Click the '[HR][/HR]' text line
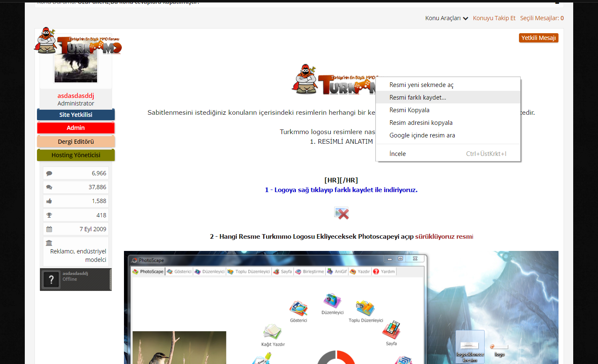The image size is (598, 364). point(341,180)
